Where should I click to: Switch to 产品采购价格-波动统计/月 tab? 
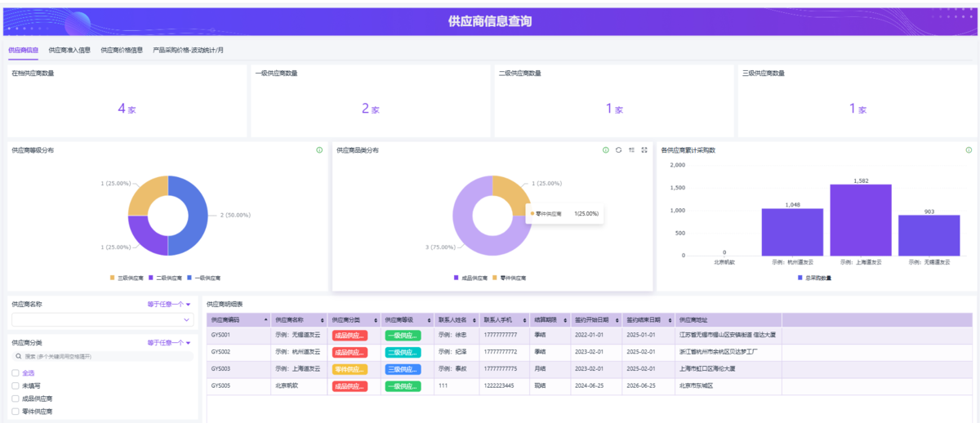[188, 50]
